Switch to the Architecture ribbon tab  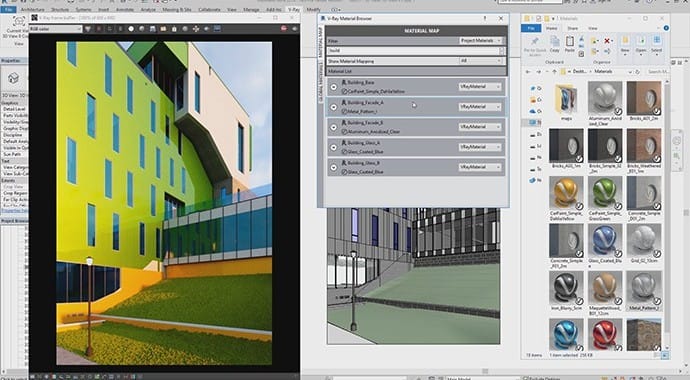[33, 9]
